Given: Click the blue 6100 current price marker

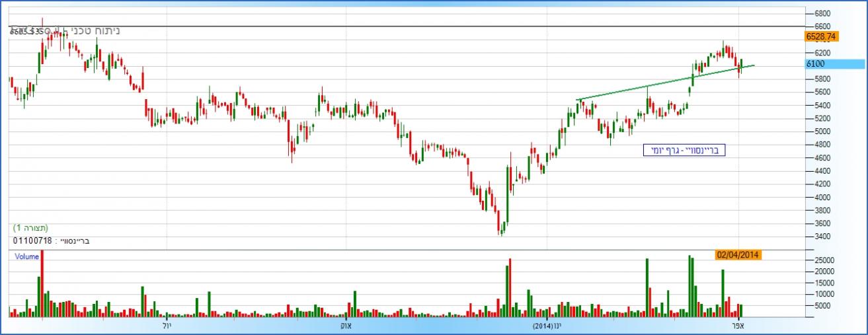Looking at the screenshot, I should tap(834, 64).
